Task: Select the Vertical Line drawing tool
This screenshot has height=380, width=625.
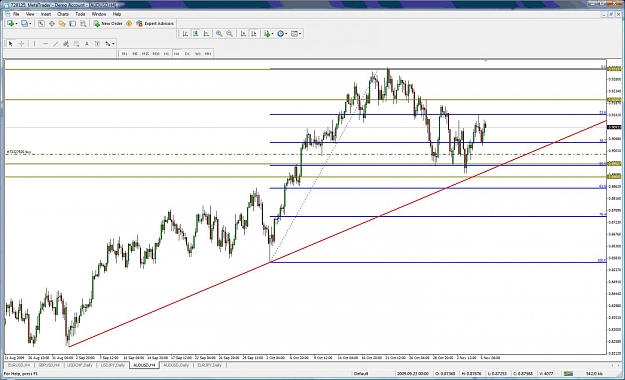Action: click(34, 44)
